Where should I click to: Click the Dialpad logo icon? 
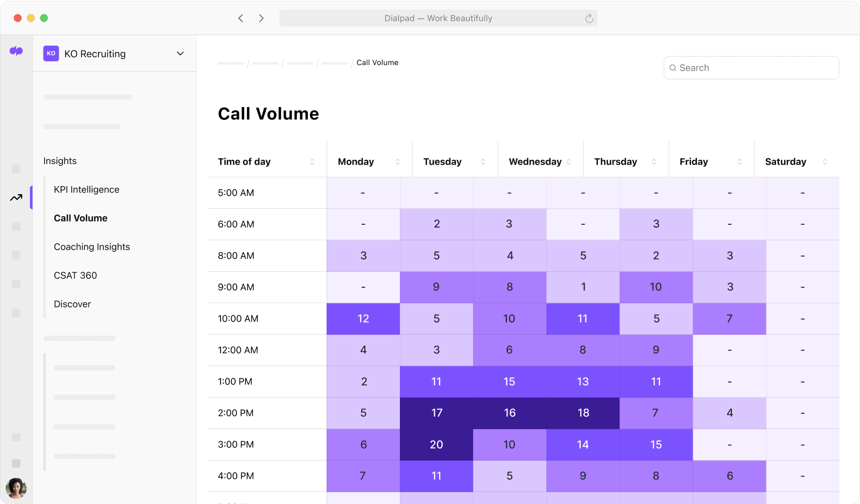tap(16, 51)
